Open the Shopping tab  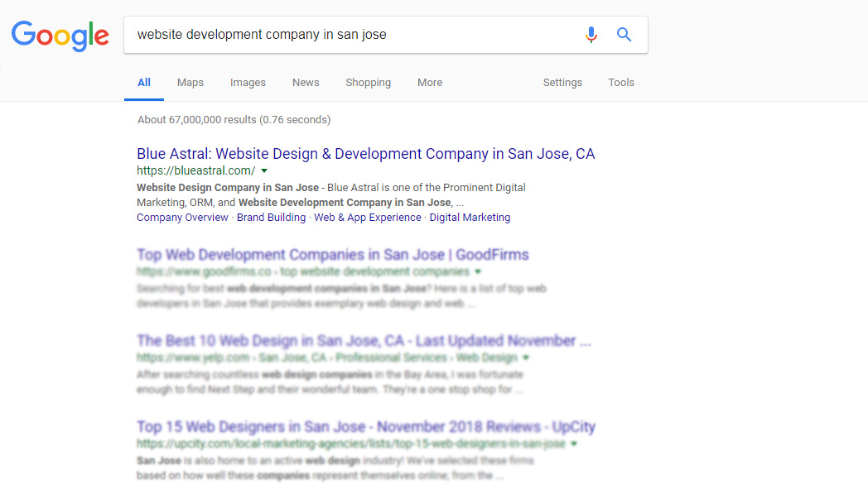368,83
